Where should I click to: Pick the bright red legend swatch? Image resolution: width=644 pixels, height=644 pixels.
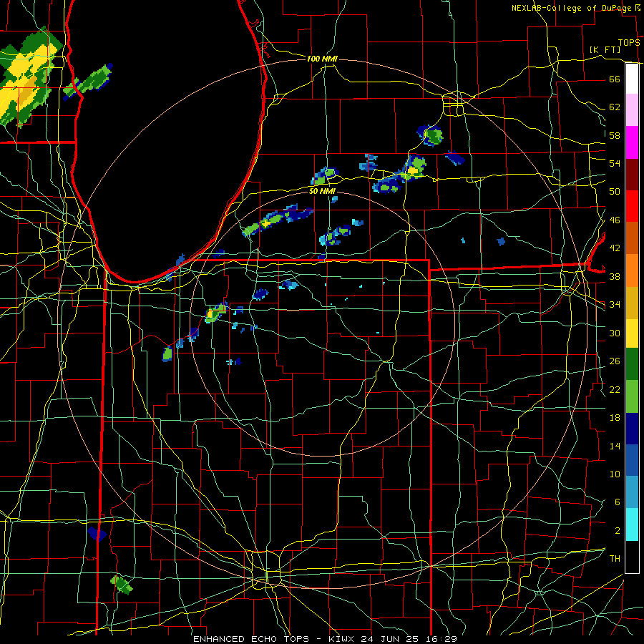tap(632, 206)
